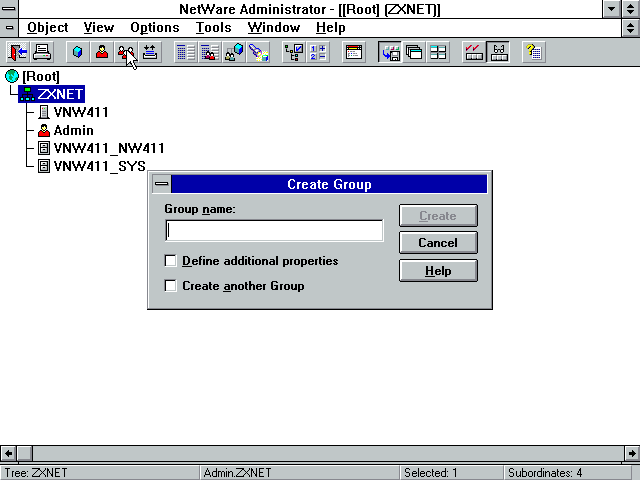
Task: Open the Tools menu
Action: click(x=213, y=28)
